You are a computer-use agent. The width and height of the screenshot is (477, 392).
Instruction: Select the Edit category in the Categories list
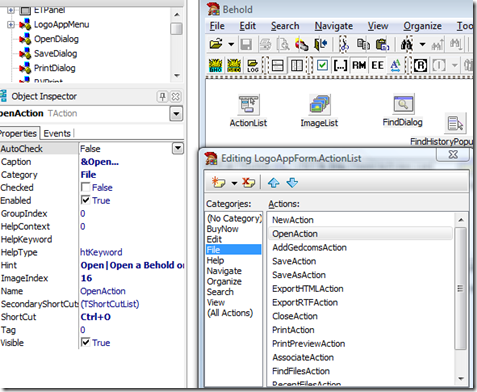(x=214, y=239)
